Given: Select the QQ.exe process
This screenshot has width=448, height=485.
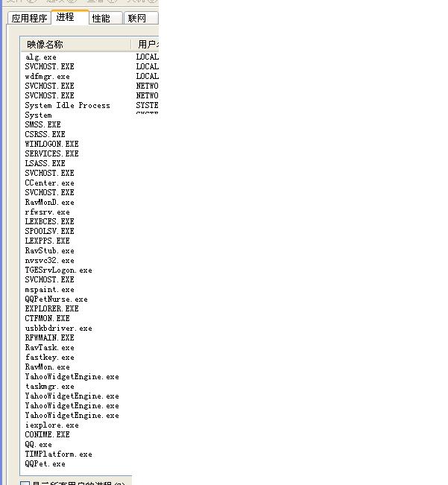Looking at the screenshot, I should point(38,445).
